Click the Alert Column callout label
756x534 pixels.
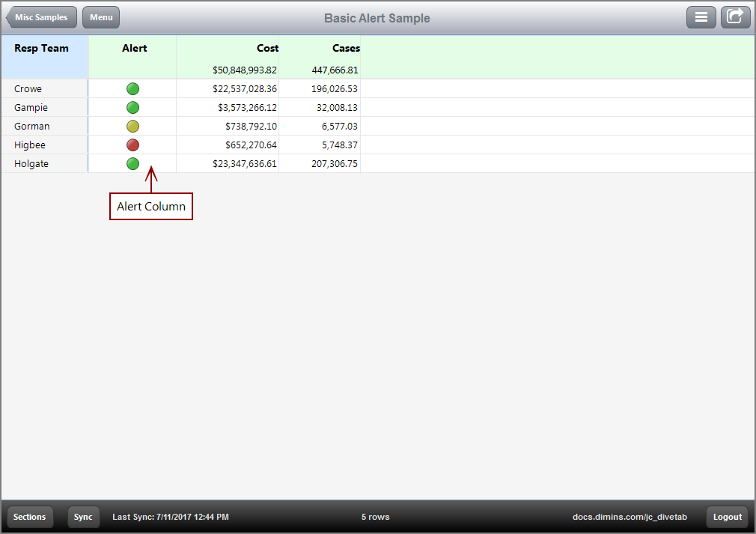tap(151, 207)
